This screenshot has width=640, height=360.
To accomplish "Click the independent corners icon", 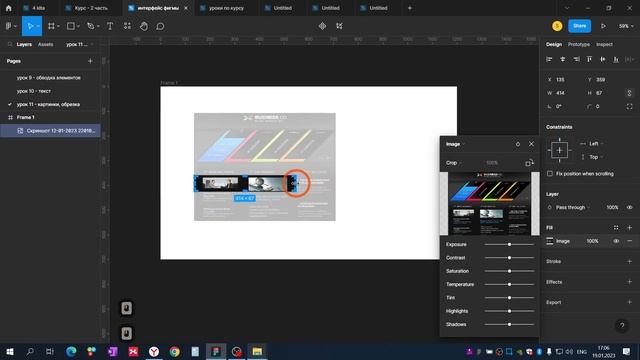I will 629,107.
